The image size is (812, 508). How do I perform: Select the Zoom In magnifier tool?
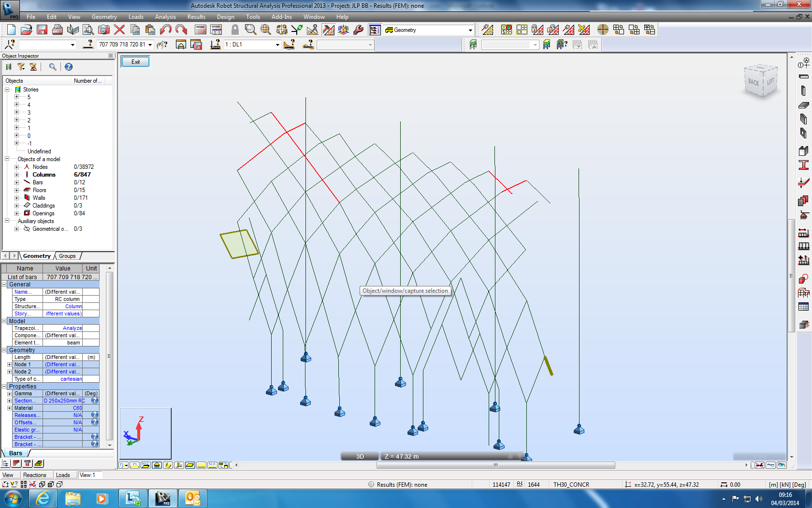(x=250, y=30)
